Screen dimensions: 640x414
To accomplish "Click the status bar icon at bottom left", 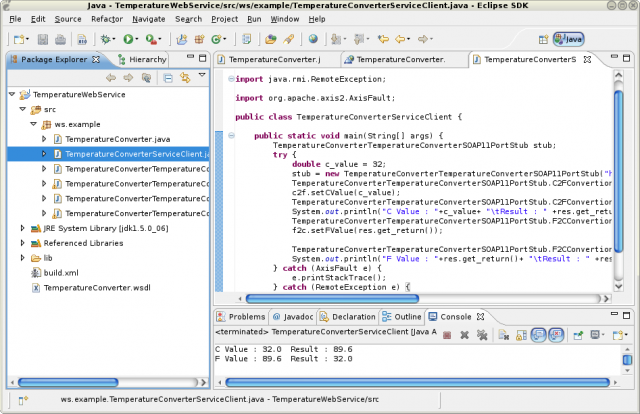I will point(23,400).
